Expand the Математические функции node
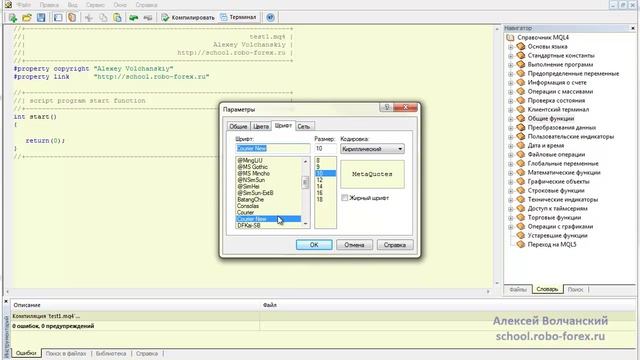The width and height of the screenshot is (640, 360). coord(510,173)
